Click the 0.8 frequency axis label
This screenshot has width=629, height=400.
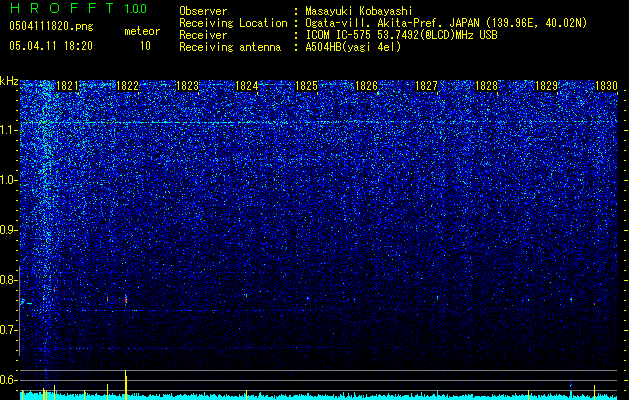coord(8,280)
